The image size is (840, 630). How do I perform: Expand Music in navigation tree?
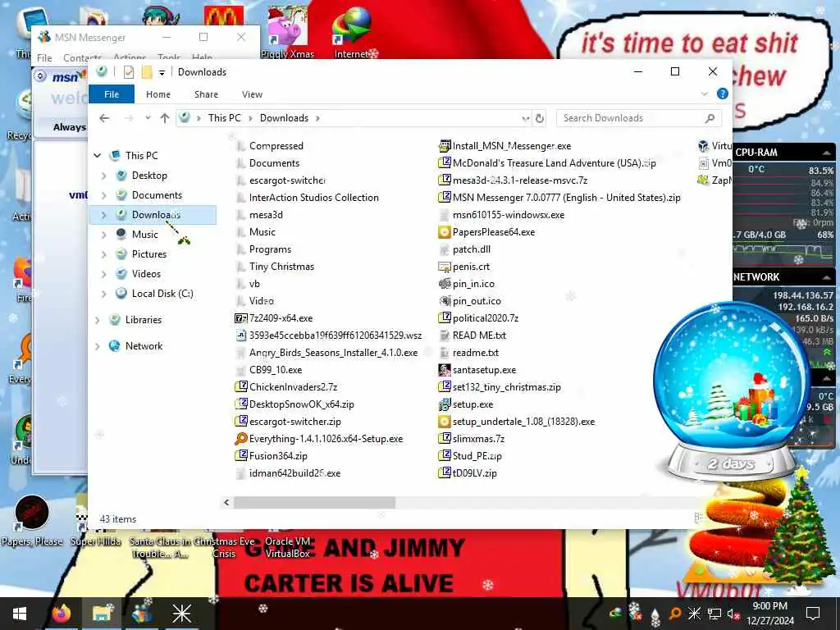[x=104, y=235]
